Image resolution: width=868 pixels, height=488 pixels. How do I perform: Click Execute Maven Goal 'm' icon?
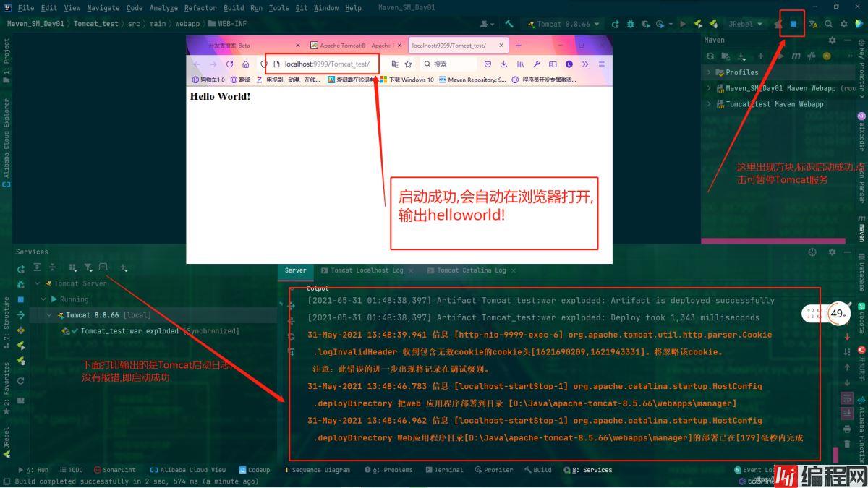(x=796, y=56)
